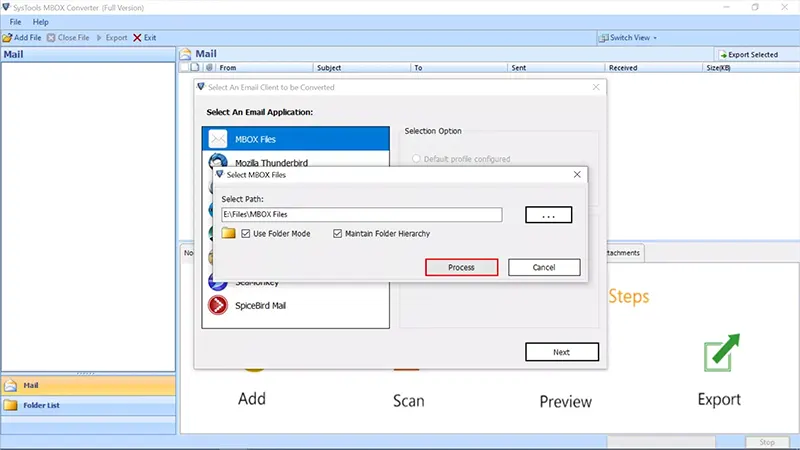Click the folder icon beside Use Folder Mode
This screenshot has height=450, width=800.
229,233
